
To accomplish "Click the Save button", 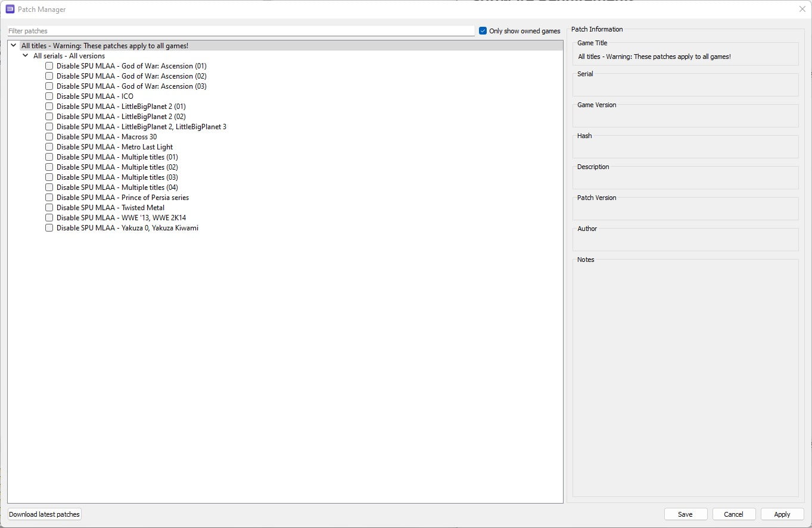I will point(685,514).
